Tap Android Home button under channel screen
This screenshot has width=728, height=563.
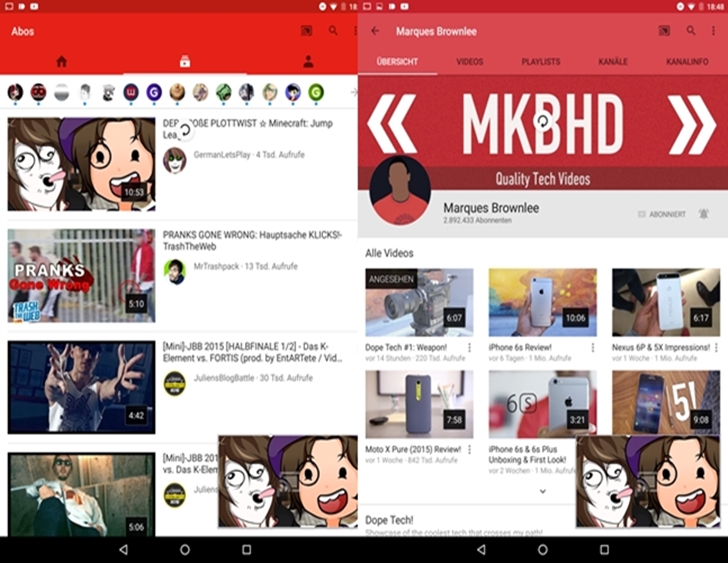click(x=542, y=550)
